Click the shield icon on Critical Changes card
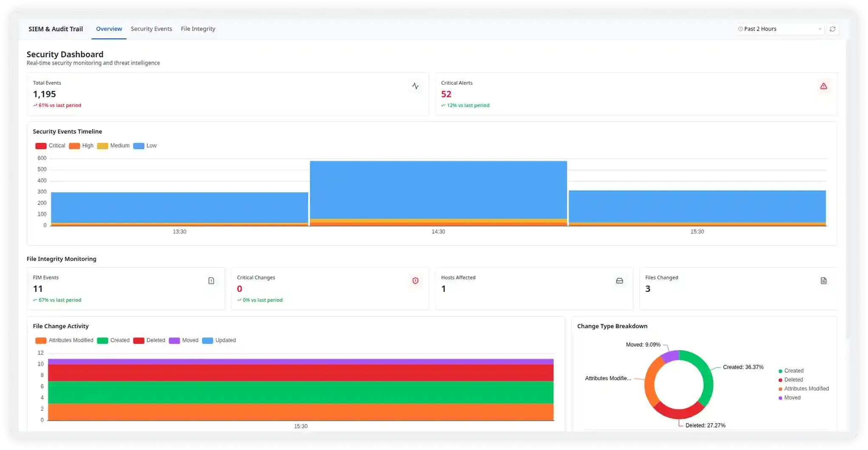Screen dimensions: 868x450 (415, 281)
